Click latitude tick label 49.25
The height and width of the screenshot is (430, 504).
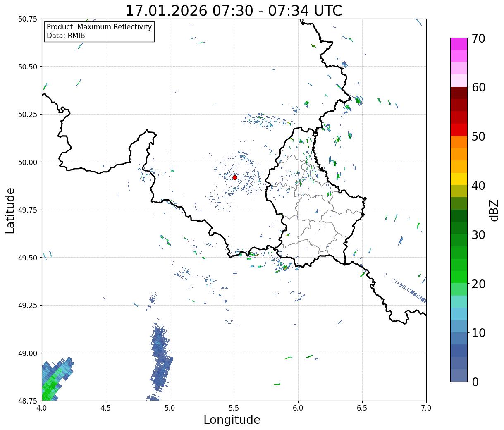(x=28, y=305)
